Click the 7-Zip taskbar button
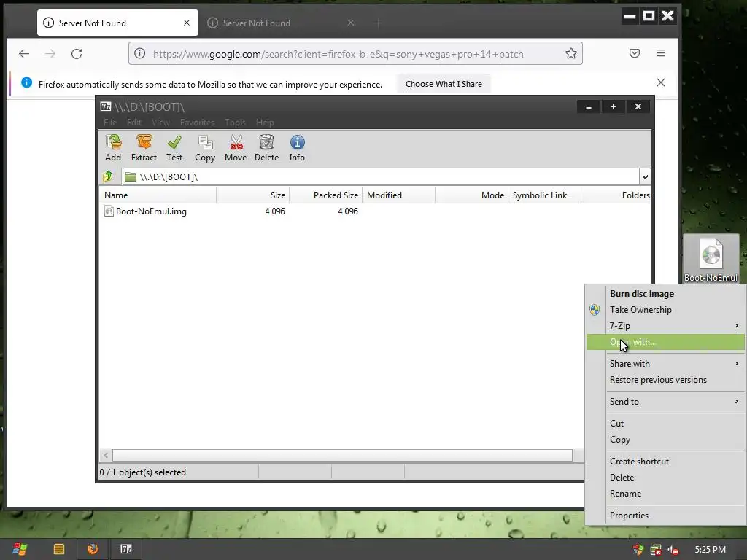The image size is (747, 560). tap(125, 549)
